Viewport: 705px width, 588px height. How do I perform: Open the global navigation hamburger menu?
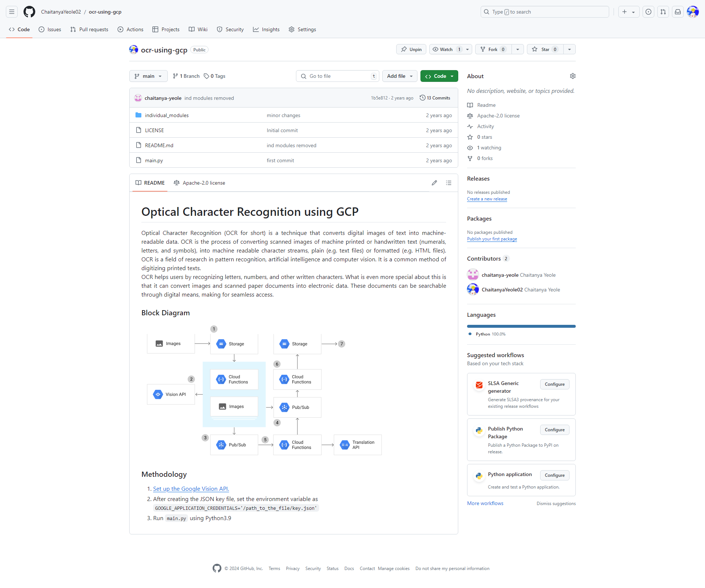click(x=12, y=12)
